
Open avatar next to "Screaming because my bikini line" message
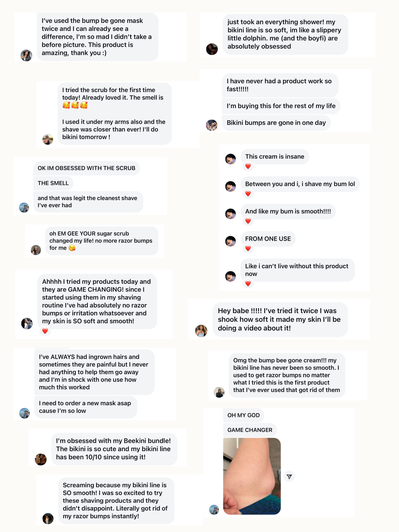[48, 518]
